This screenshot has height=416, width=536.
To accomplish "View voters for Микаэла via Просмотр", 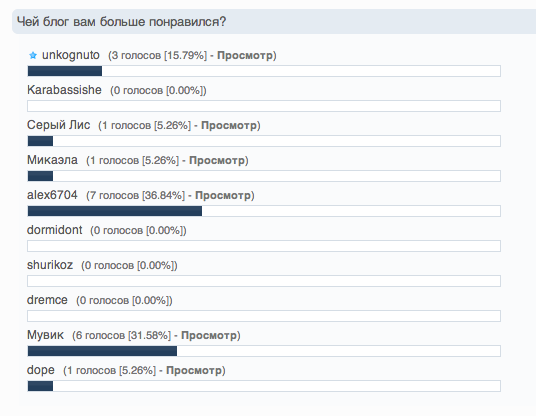I will [x=217, y=160].
